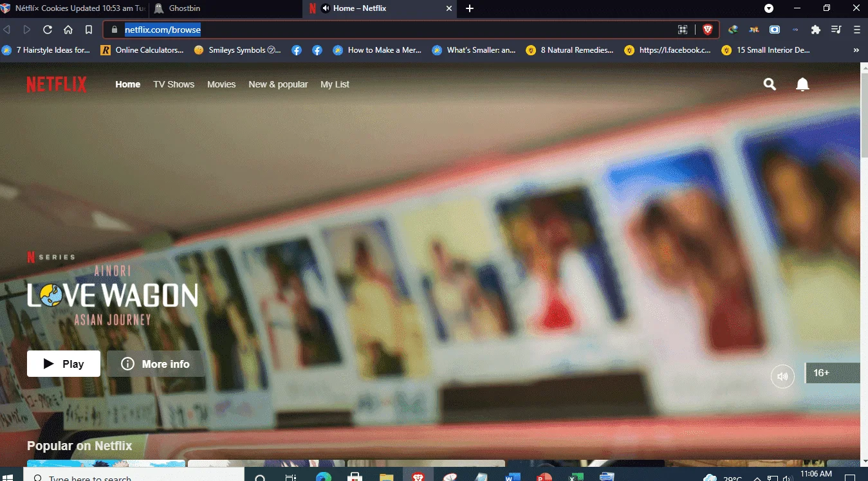Open Excel from the taskbar

point(576,476)
